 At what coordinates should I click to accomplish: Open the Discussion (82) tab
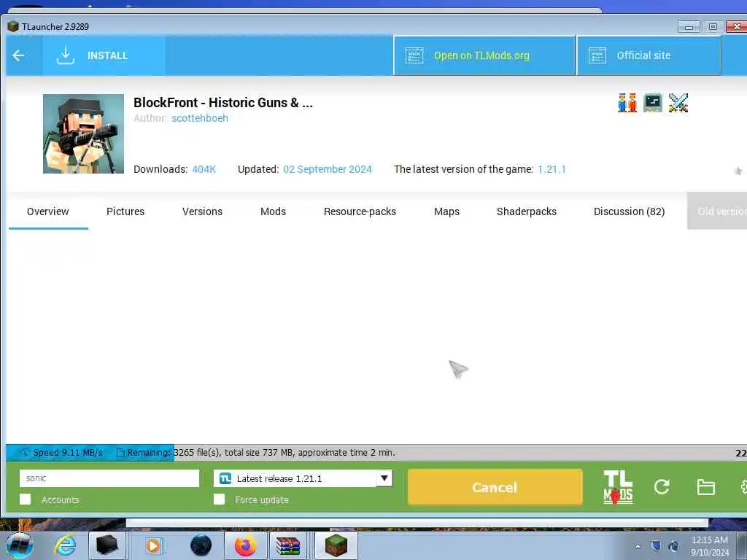[x=629, y=211]
